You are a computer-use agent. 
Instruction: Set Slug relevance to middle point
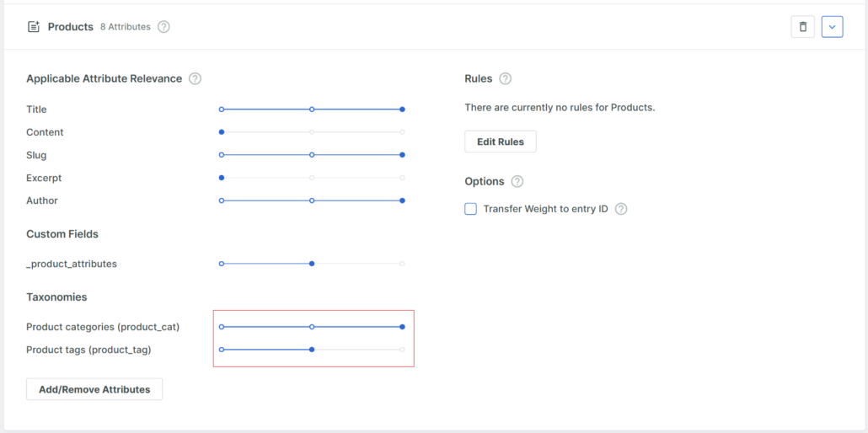312,155
